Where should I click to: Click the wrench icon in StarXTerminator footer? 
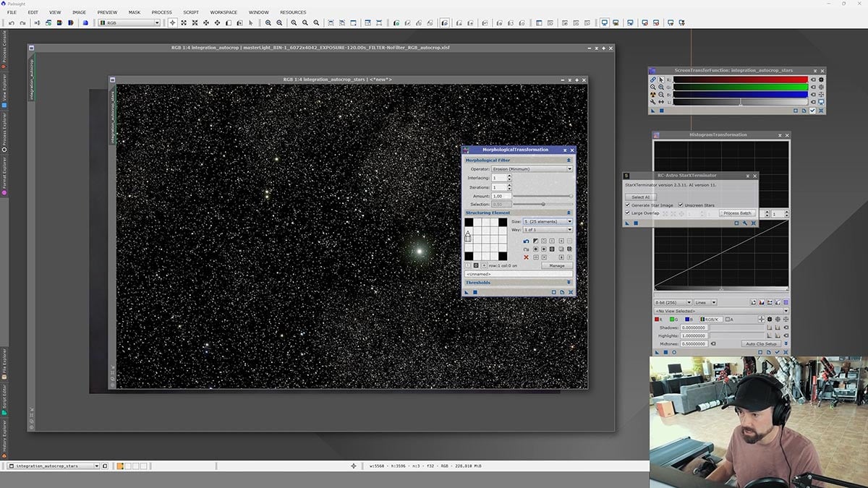click(x=744, y=223)
